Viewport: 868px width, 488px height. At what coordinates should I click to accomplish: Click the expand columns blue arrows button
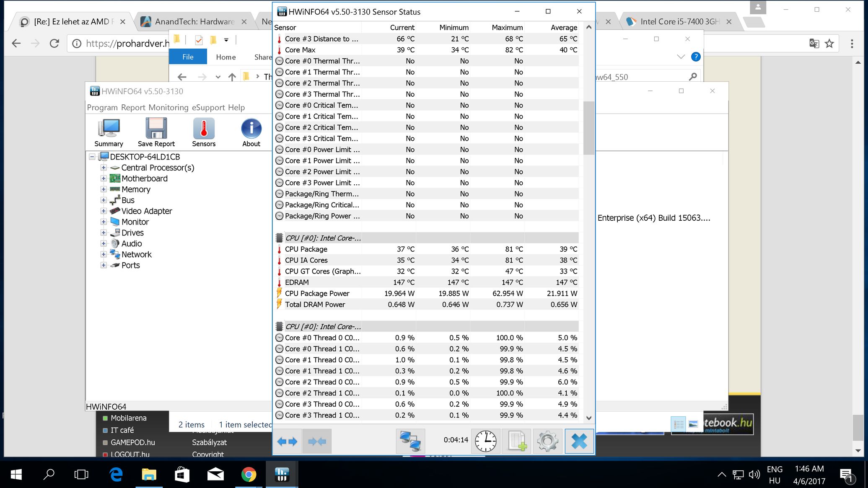288,441
